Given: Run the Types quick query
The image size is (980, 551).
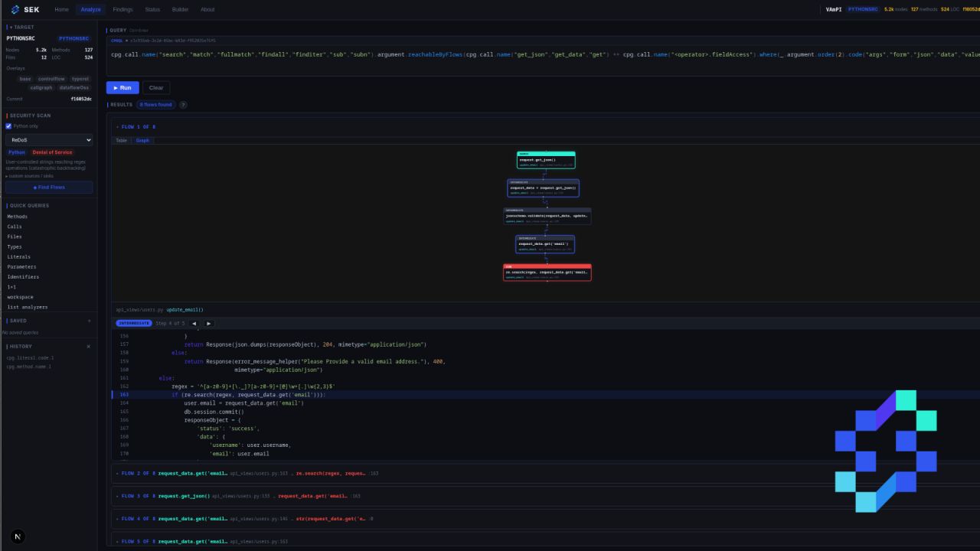Looking at the screenshot, I should pyautogui.click(x=15, y=246).
